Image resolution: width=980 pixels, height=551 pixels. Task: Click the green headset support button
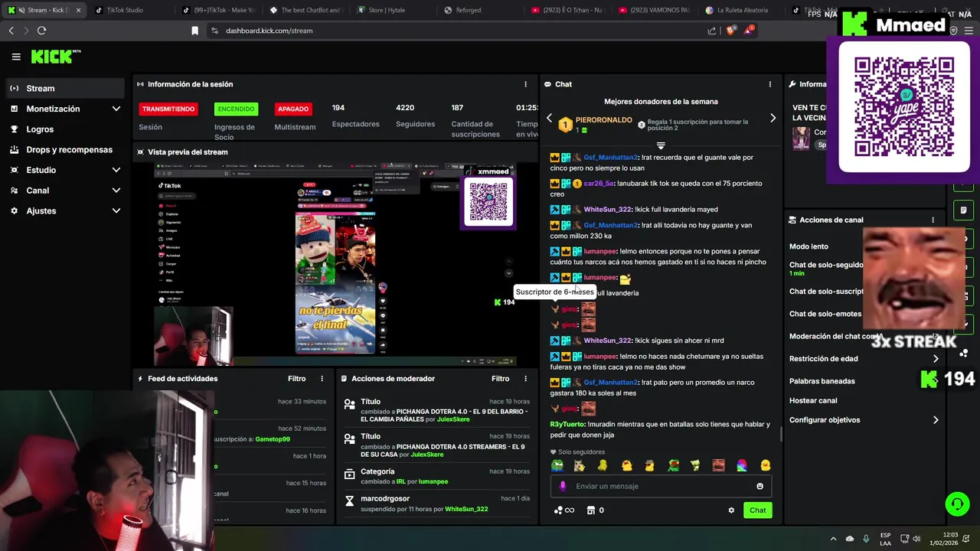pyautogui.click(x=957, y=504)
